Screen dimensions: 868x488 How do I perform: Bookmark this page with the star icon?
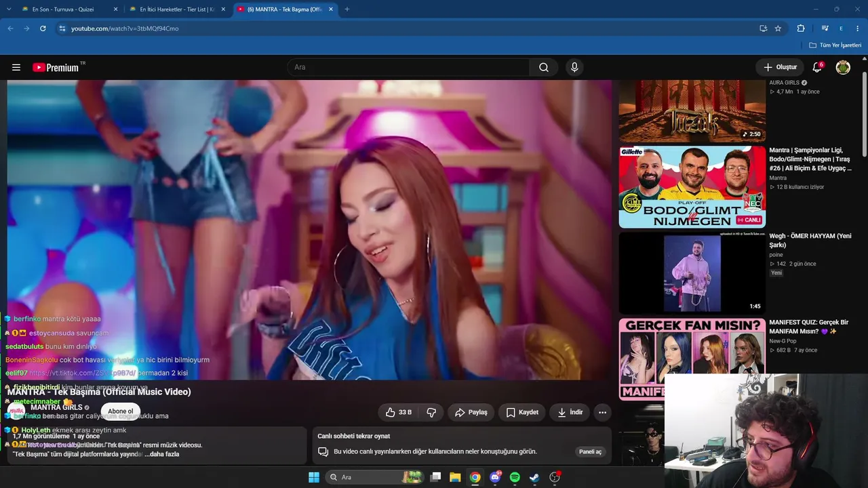click(x=778, y=28)
